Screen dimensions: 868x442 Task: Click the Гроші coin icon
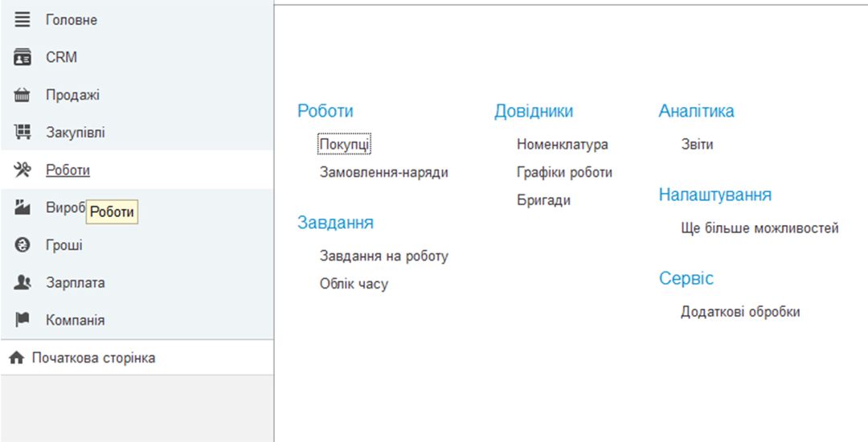point(23,245)
